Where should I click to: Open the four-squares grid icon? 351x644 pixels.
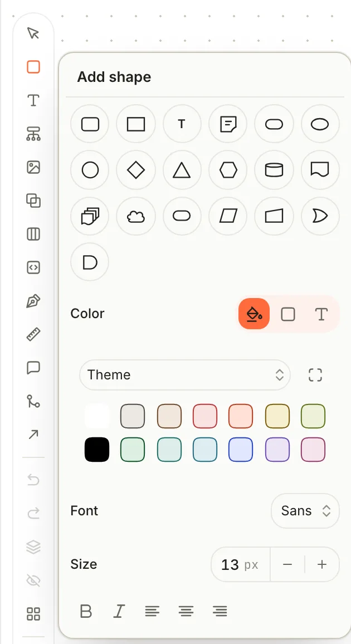click(33, 614)
